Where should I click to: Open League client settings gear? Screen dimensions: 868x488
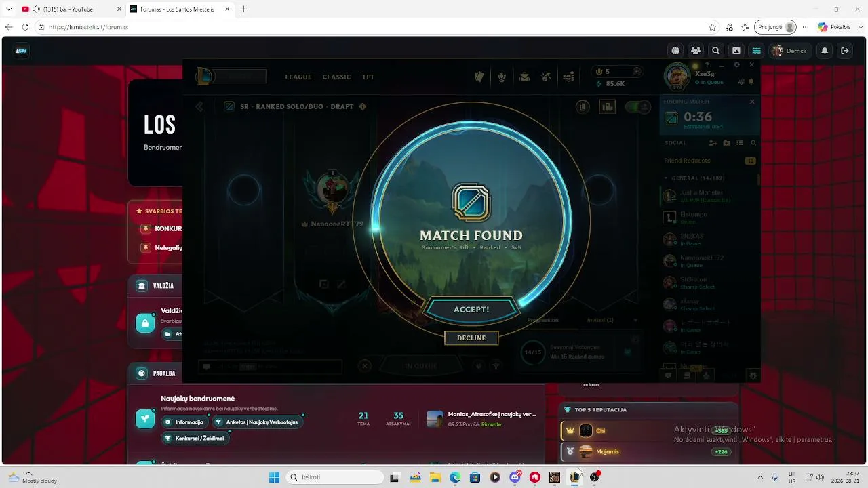tap(737, 65)
